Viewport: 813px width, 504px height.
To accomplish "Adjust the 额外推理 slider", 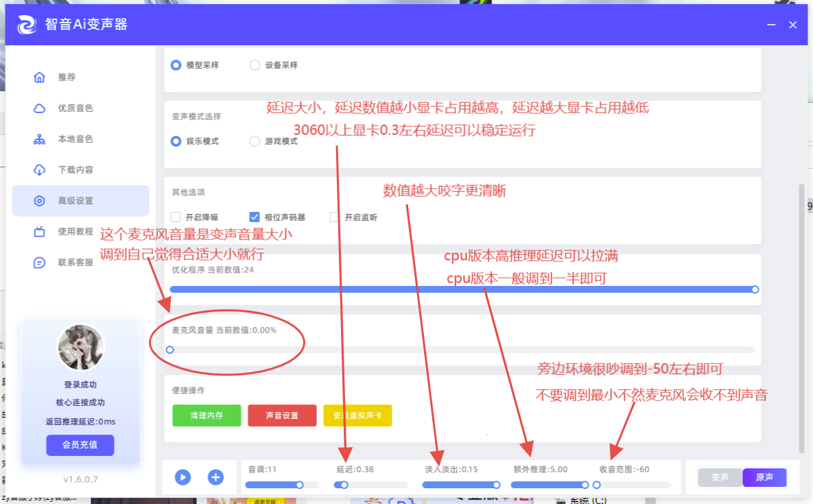I will (x=550, y=485).
